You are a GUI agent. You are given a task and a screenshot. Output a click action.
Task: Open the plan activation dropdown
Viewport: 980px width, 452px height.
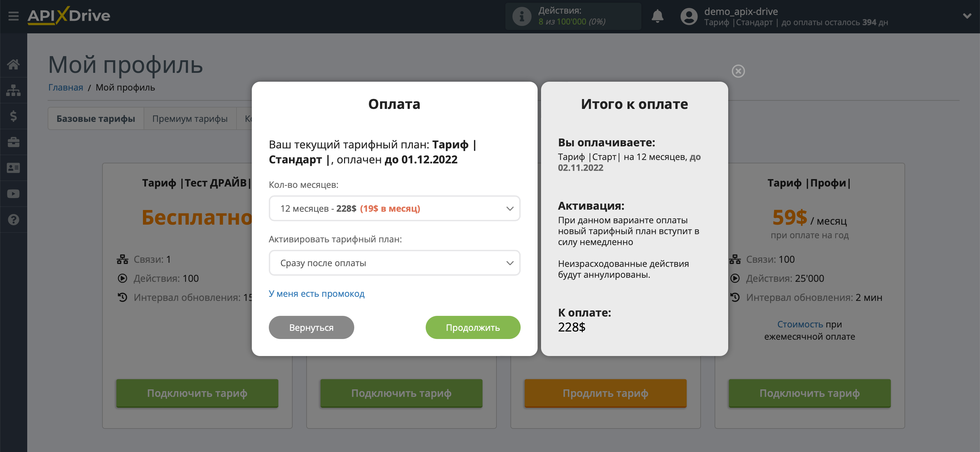[x=394, y=263]
